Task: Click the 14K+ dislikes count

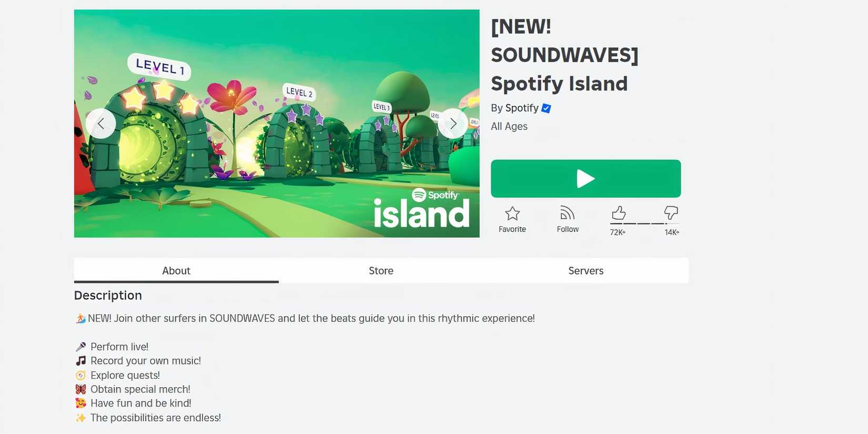Action: pos(672,232)
